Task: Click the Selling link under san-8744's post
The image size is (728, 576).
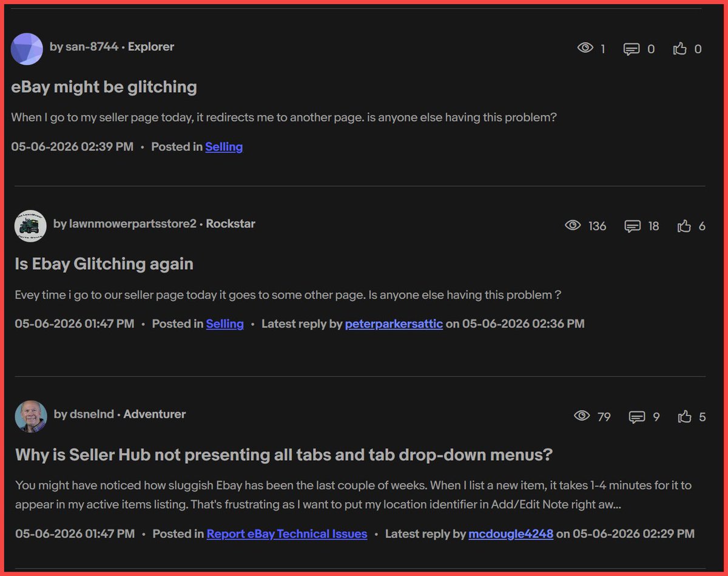Action: tap(224, 147)
